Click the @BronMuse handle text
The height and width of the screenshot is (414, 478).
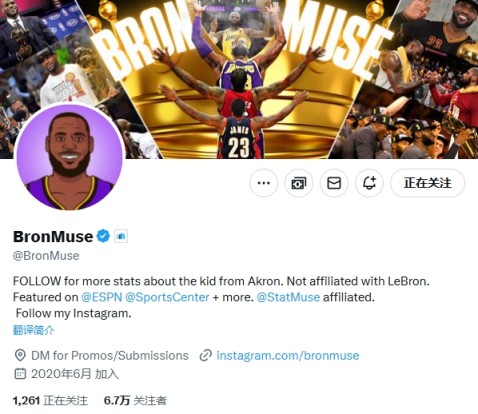46,256
